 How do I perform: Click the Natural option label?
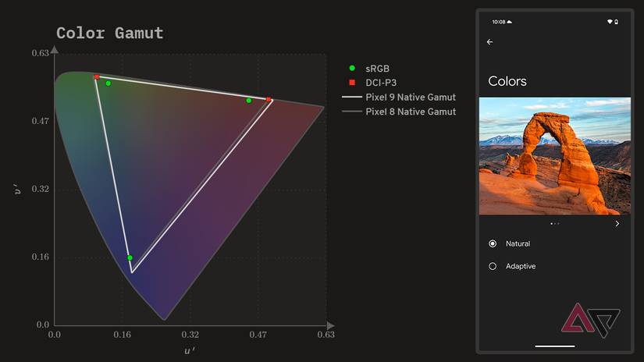click(x=518, y=243)
